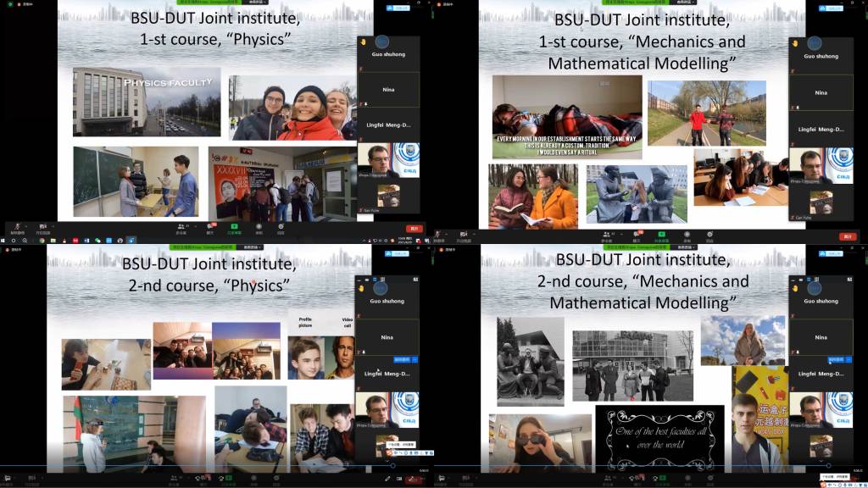Click yellow raised-hand icon in 1-st course Physics panel
Viewport: 868px width, 488px height.
pos(362,42)
